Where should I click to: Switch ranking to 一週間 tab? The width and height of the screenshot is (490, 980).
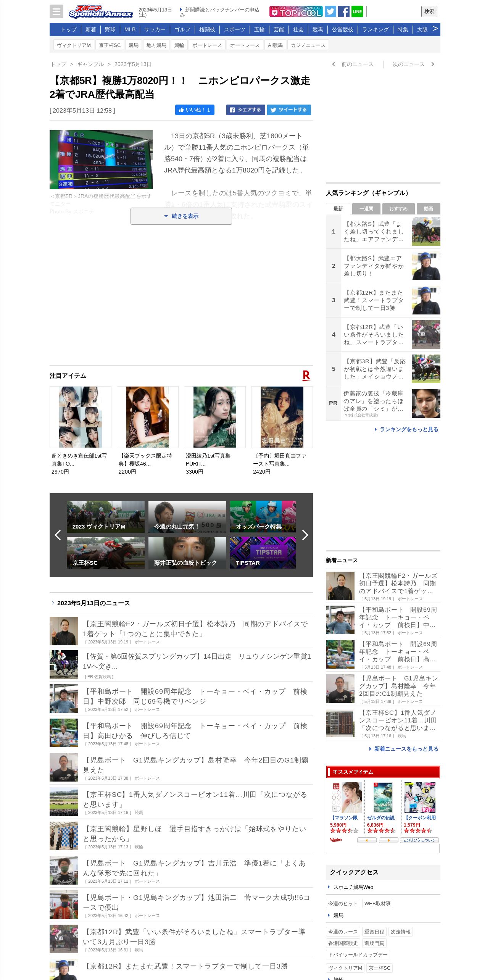pyautogui.click(x=366, y=209)
